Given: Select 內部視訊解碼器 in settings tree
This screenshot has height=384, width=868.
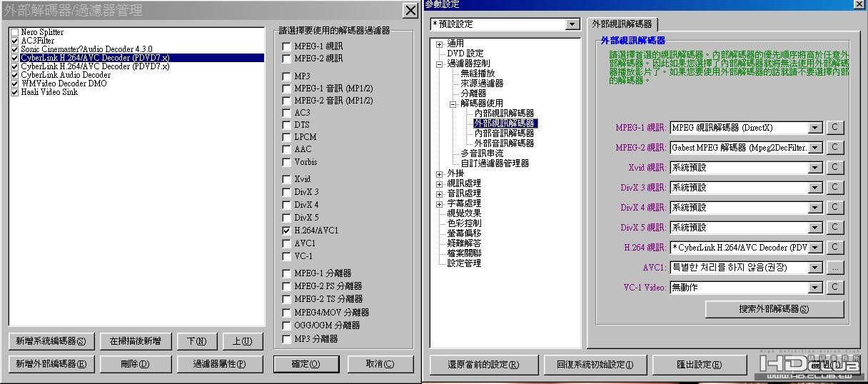Looking at the screenshot, I should [x=504, y=113].
